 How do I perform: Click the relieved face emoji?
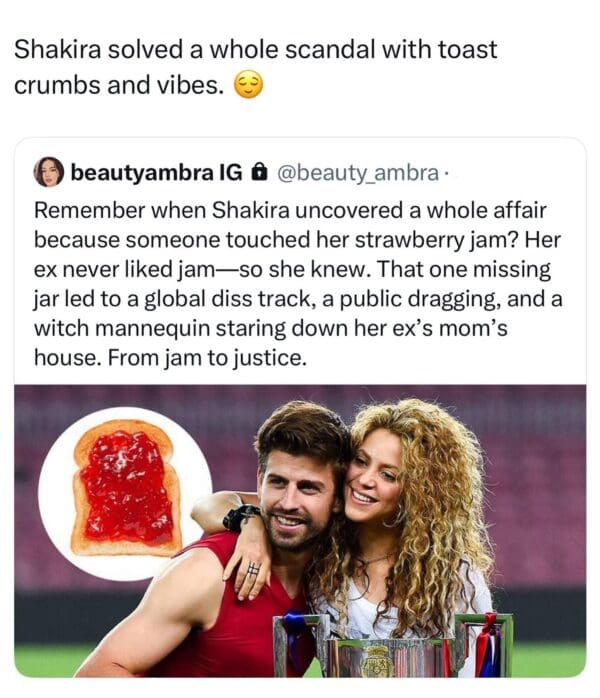(x=247, y=86)
